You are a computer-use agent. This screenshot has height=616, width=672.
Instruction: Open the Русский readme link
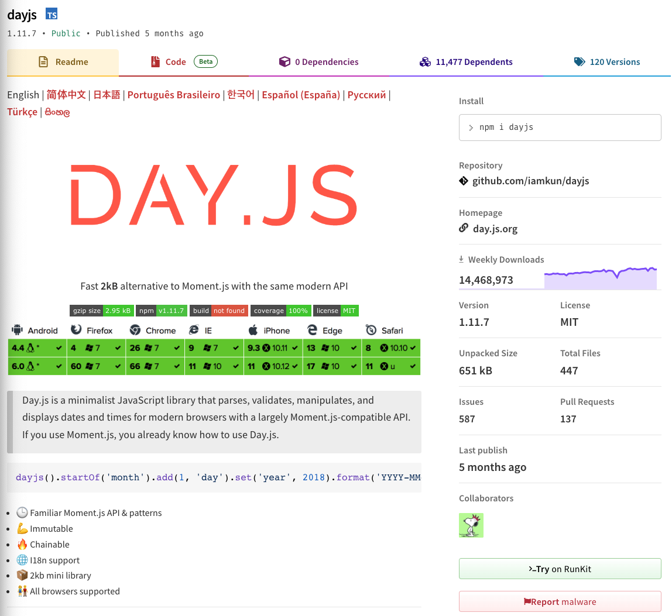coord(366,95)
